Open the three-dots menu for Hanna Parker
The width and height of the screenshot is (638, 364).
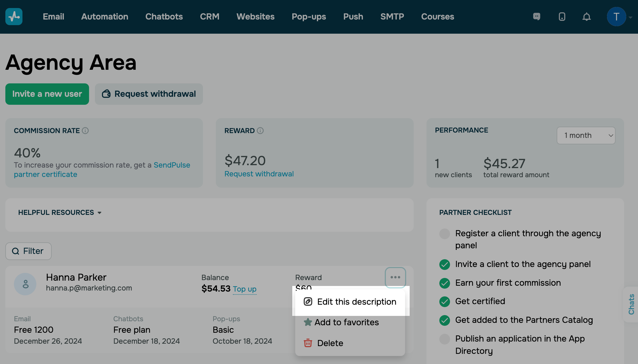point(395,277)
